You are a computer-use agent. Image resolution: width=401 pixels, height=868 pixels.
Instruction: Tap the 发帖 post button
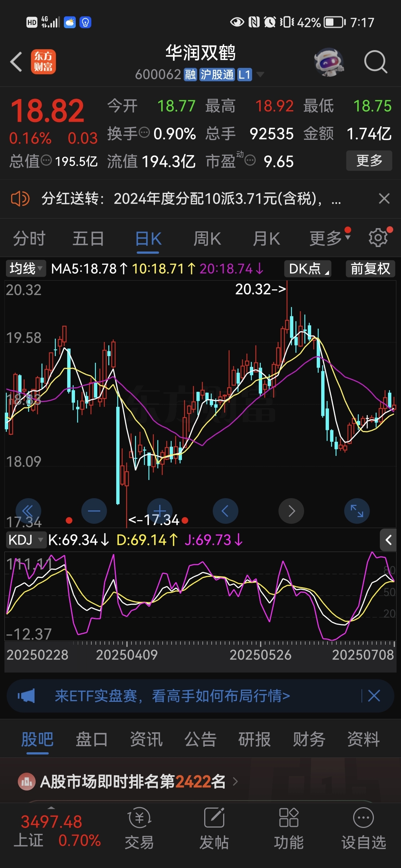[214, 829]
